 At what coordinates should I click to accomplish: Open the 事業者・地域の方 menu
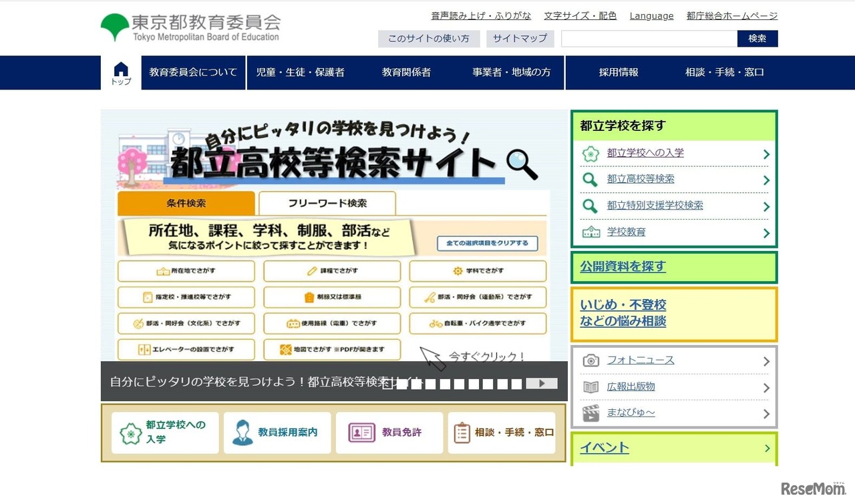click(512, 73)
